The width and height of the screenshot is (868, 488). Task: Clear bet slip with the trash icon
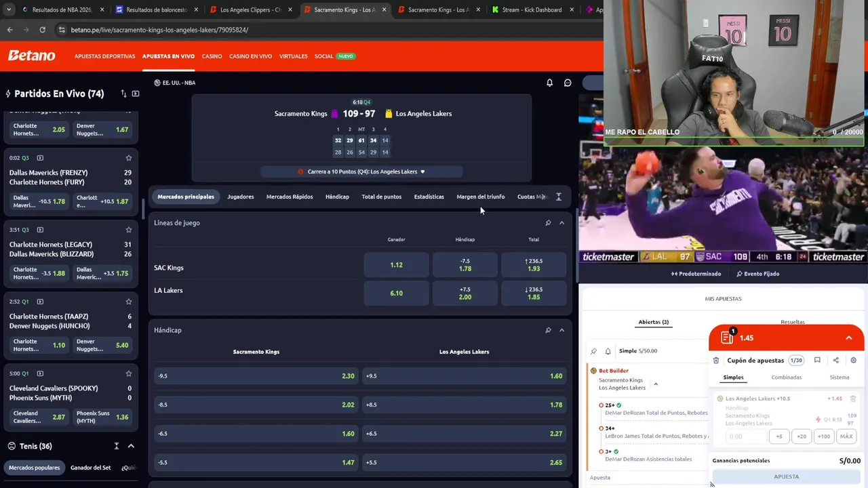click(716, 361)
